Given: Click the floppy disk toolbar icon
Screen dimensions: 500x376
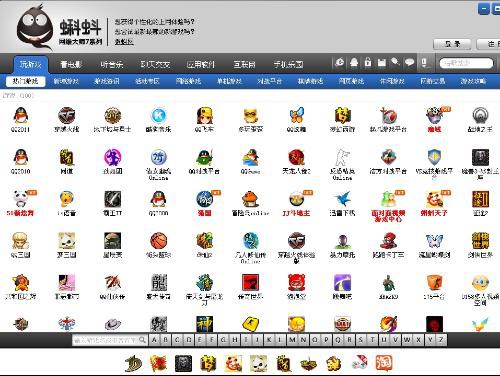Looking at the screenshot, I should (x=382, y=62).
